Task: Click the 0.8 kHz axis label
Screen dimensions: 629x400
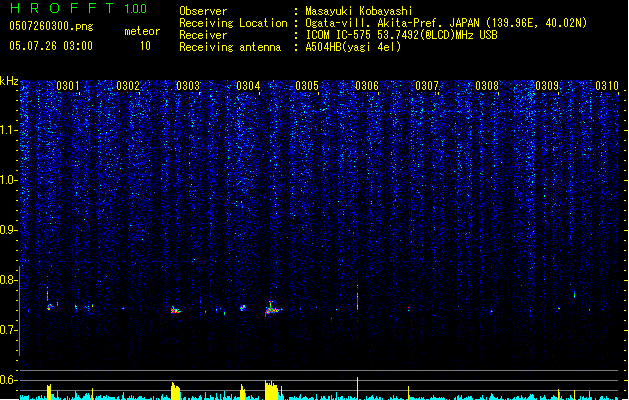Action: tap(9, 280)
